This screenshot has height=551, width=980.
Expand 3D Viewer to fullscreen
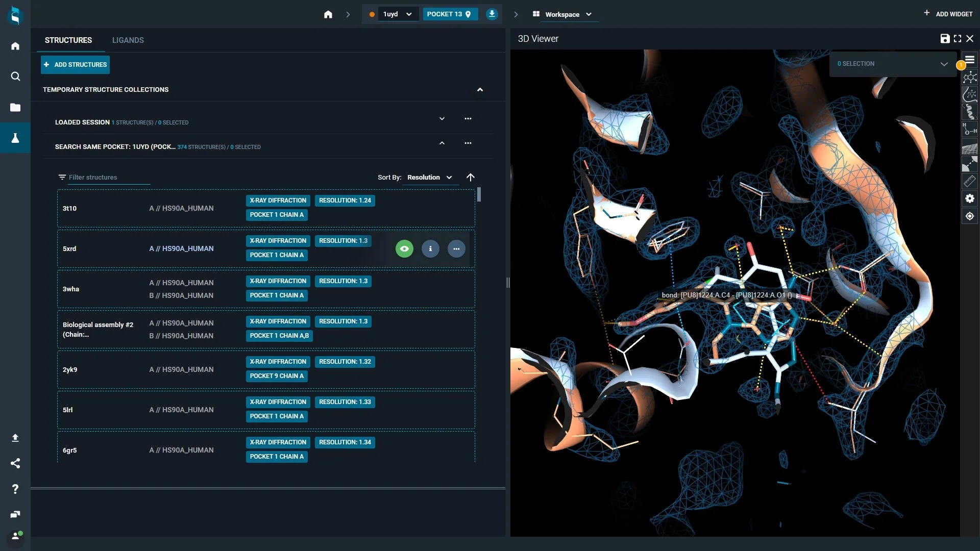[958, 39]
